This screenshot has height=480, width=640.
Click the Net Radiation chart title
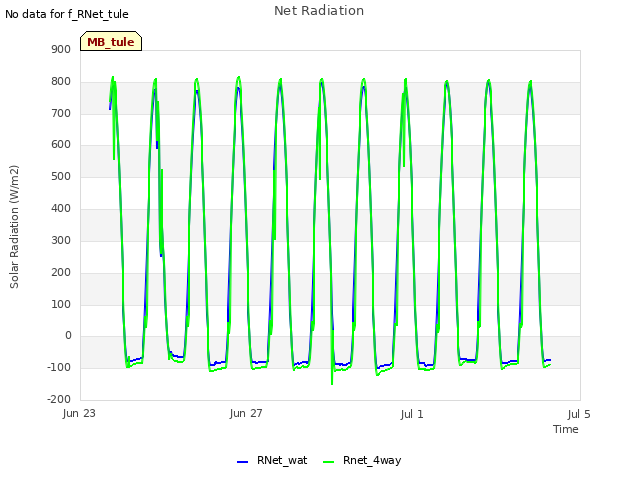point(319,11)
